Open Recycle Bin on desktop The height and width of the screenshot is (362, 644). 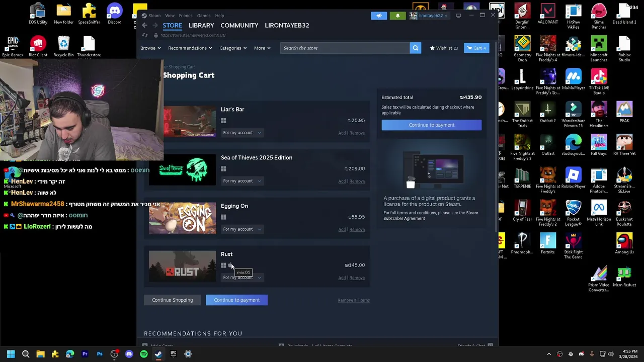click(63, 46)
